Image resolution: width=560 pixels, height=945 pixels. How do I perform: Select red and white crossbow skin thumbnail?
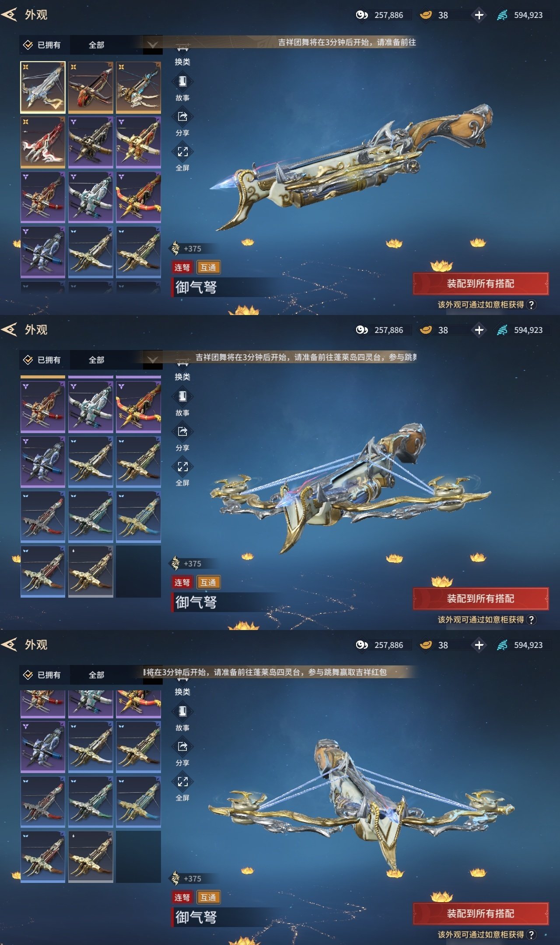click(43, 142)
